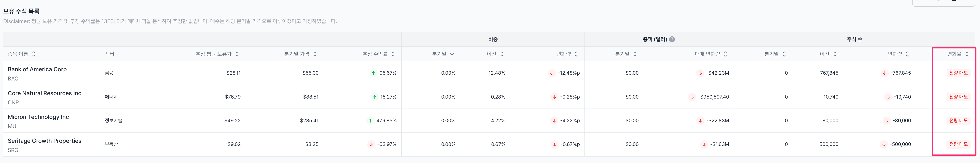Sort by 추정 평균 보유가 column
980x163 pixels.
point(237,54)
